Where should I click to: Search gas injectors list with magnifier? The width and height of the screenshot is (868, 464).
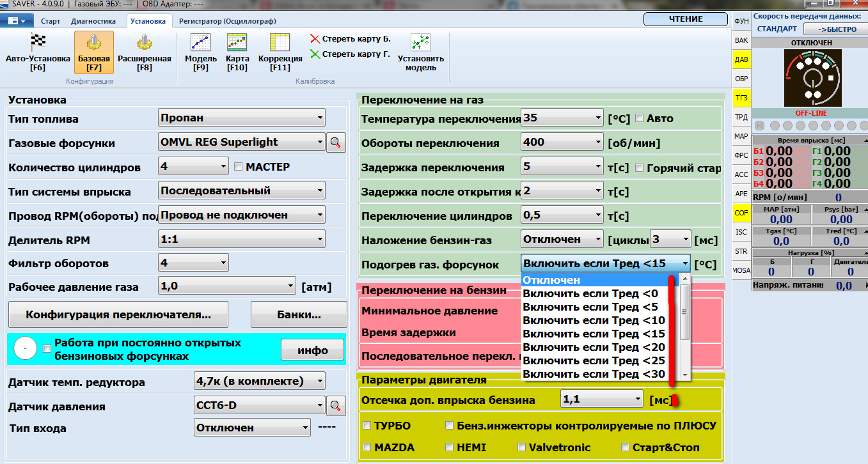point(336,143)
